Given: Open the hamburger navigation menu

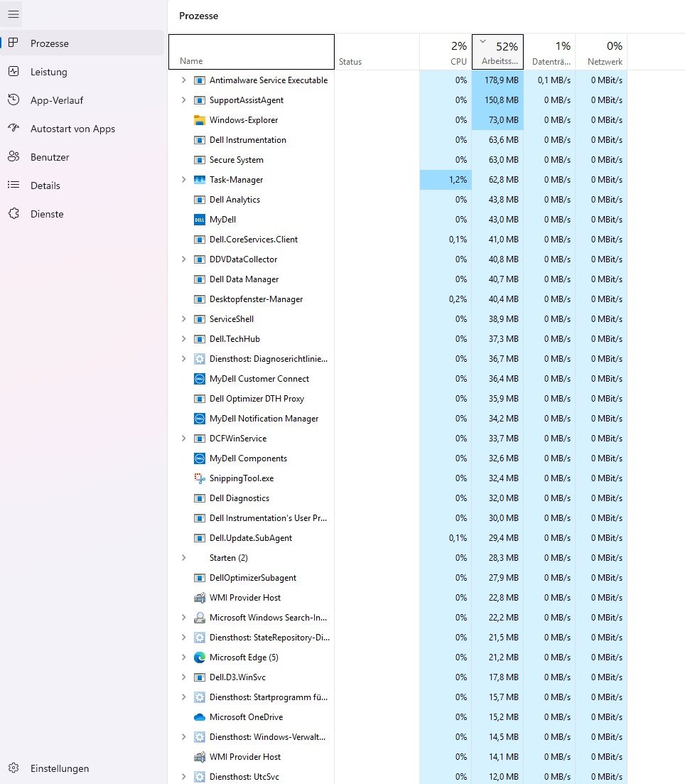Looking at the screenshot, I should click(14, 14).
